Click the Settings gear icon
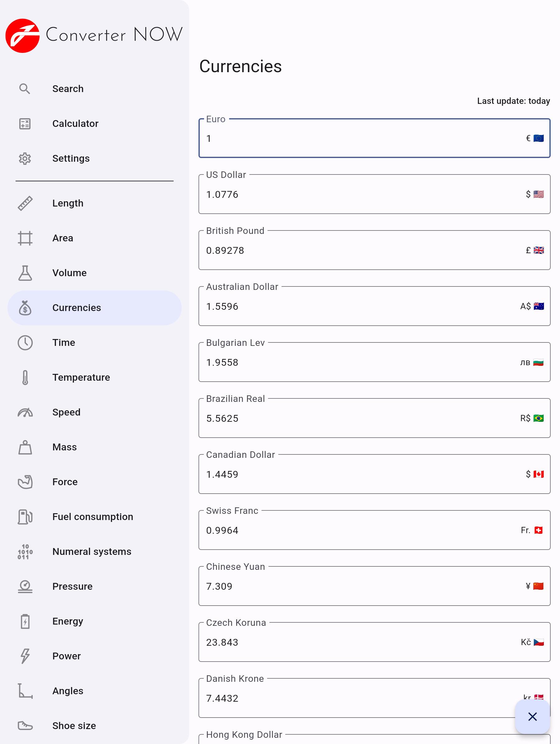 [25, 158]
